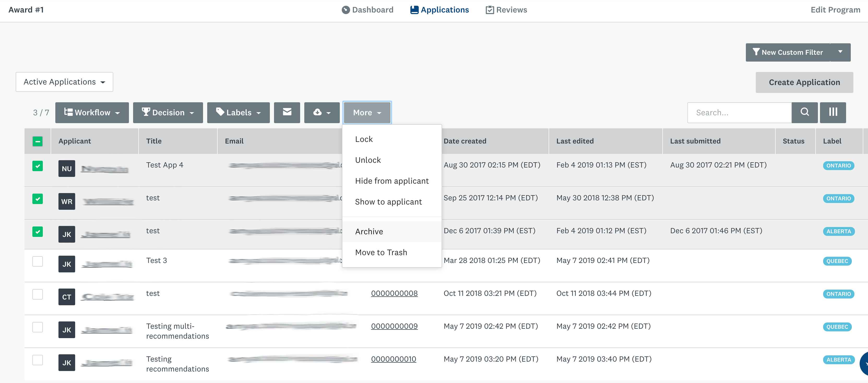The width and height of the screenshot is (868, 383).
Task: Open the cloud download dropdown
Action: tap(322, 112)
